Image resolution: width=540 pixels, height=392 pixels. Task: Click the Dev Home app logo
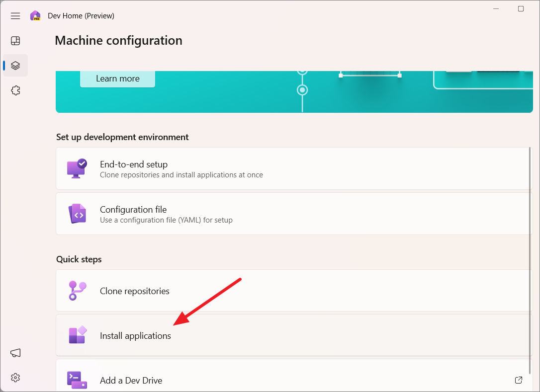35,16
